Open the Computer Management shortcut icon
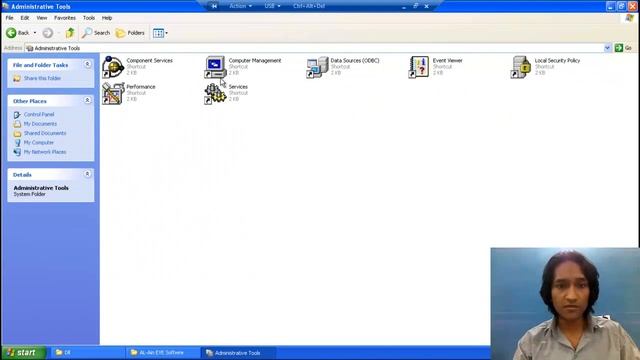The image size is (640, 360). click(215, 67)
